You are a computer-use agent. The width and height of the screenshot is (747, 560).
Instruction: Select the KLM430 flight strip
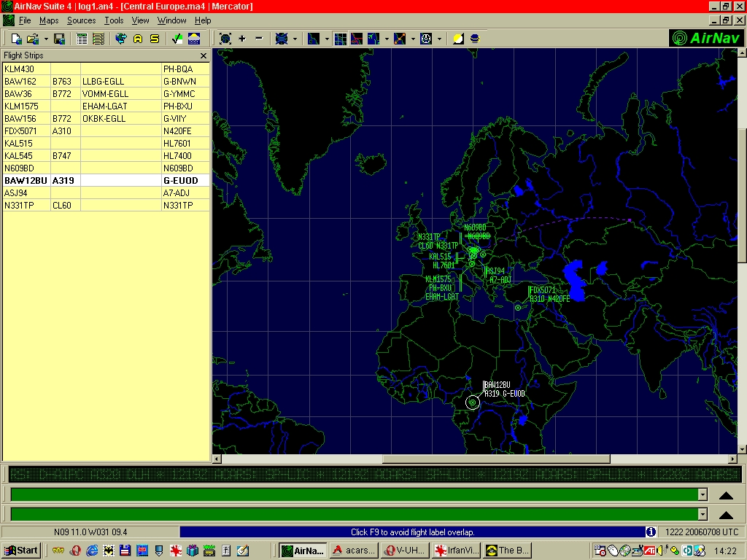107,69
